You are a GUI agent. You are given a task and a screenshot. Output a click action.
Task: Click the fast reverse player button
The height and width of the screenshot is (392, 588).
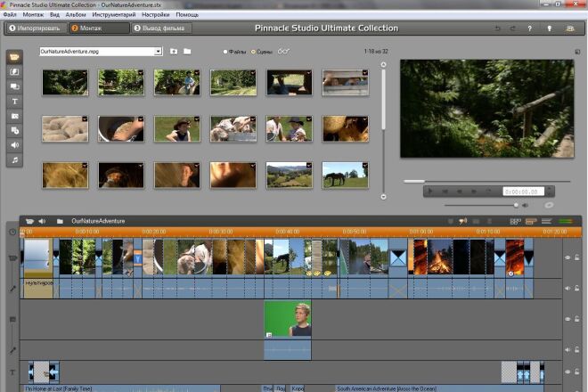(460, 192)
